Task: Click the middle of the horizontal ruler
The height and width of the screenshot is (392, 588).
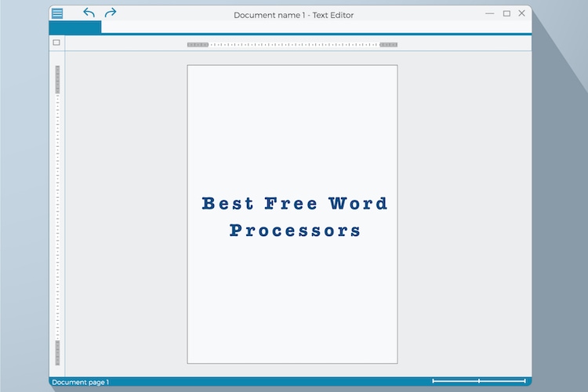Action: (292, 45)
